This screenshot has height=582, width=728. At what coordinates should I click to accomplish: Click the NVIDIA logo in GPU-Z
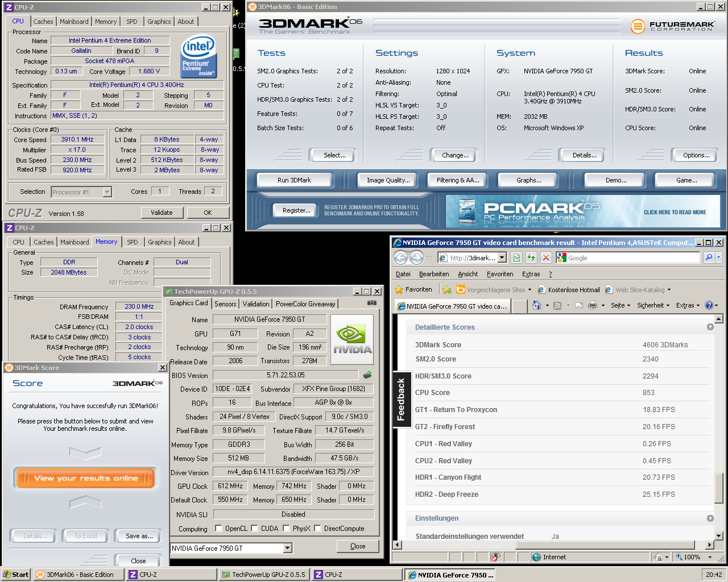pyautogui.click(x=353, y=341)
